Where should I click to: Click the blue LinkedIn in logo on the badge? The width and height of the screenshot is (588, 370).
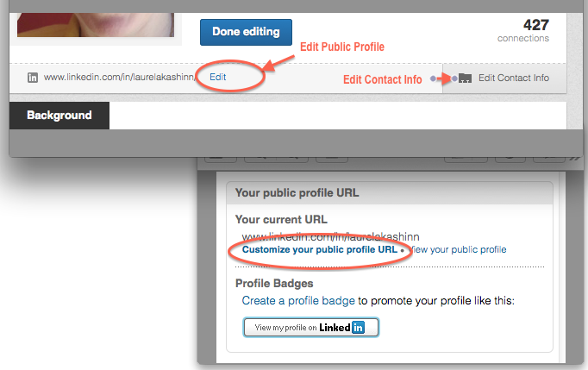[358, 327]
